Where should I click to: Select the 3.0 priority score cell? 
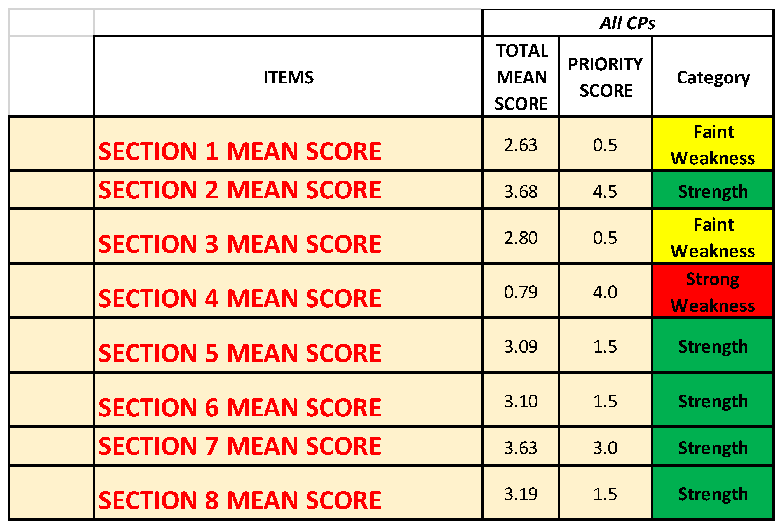click(x=605, y=448)
